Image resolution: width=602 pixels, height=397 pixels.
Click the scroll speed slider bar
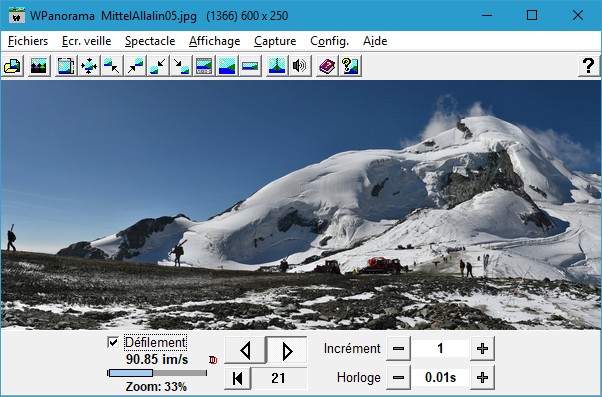pos(157,373)
